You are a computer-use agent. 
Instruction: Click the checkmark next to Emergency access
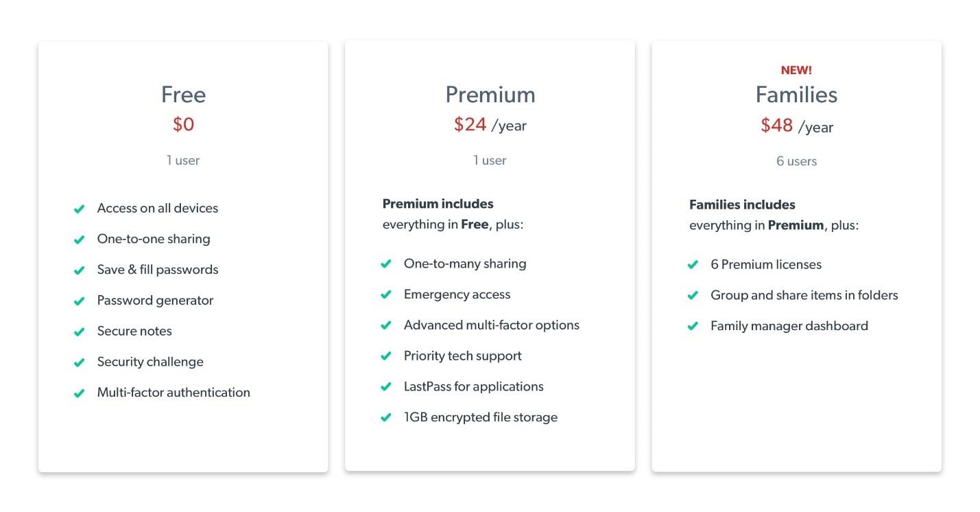[386, 295]
